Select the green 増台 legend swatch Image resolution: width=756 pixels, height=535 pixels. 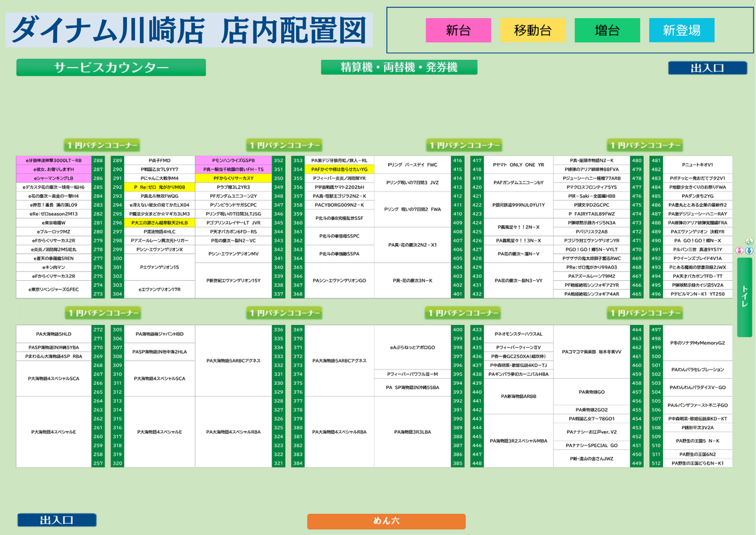607,30
